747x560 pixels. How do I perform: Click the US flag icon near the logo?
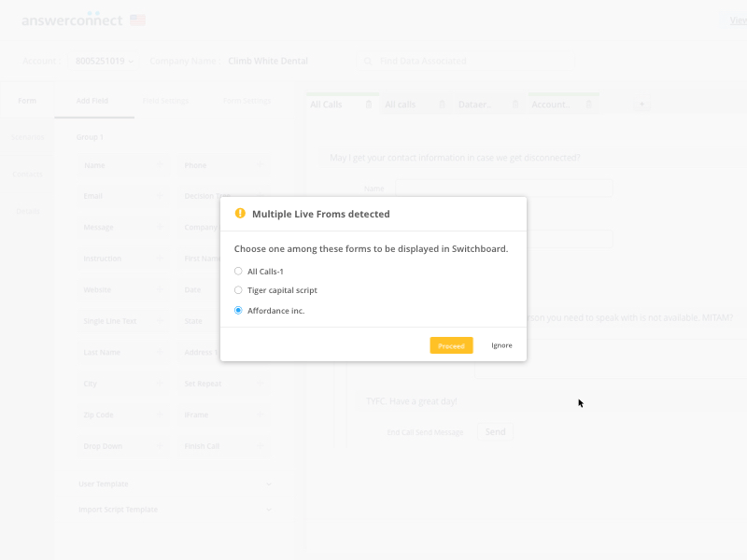(x=137, y=18)
